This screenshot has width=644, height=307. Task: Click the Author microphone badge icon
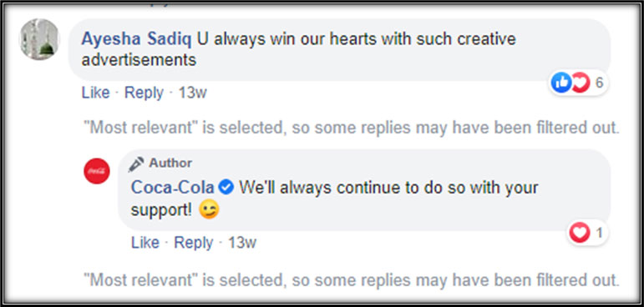(x=136, y=164)
